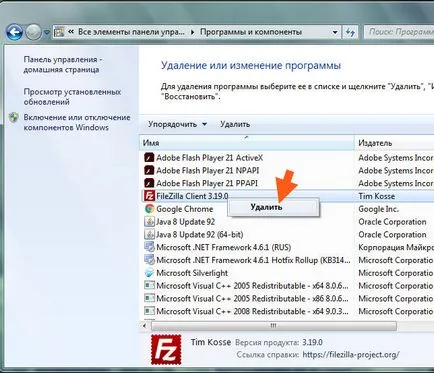This screenshot has height=373, width=434.
Task: Open the https://filezilla-project.org/ help link
Action: pyautogui.click(x=351, y=355)
